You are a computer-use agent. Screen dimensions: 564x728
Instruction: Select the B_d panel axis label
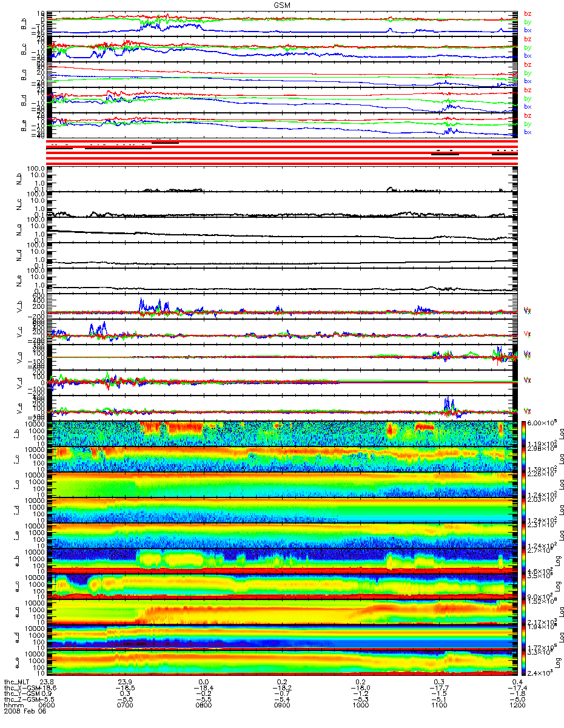point(23,99)
